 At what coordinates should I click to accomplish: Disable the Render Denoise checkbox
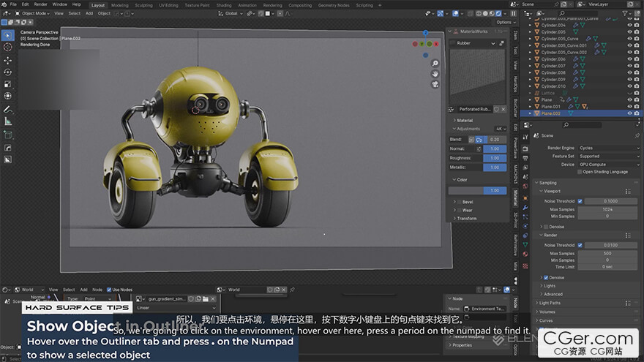coord(545,277)
